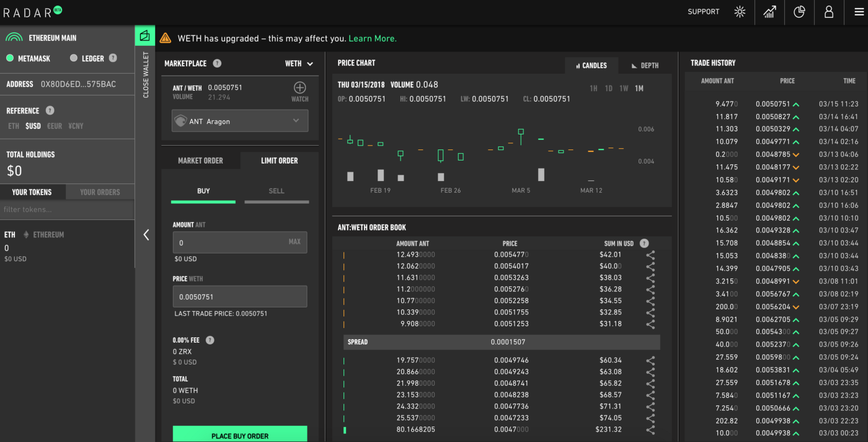Click order book price 0.0054017

511,266
